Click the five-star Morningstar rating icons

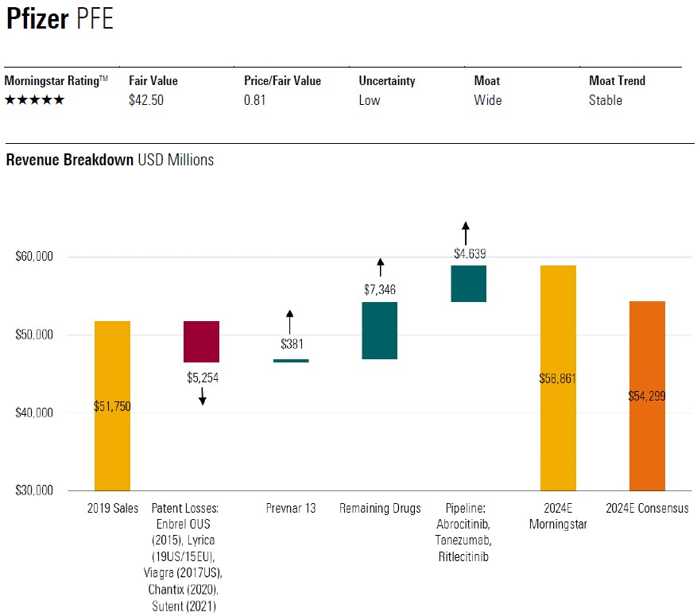34,100
